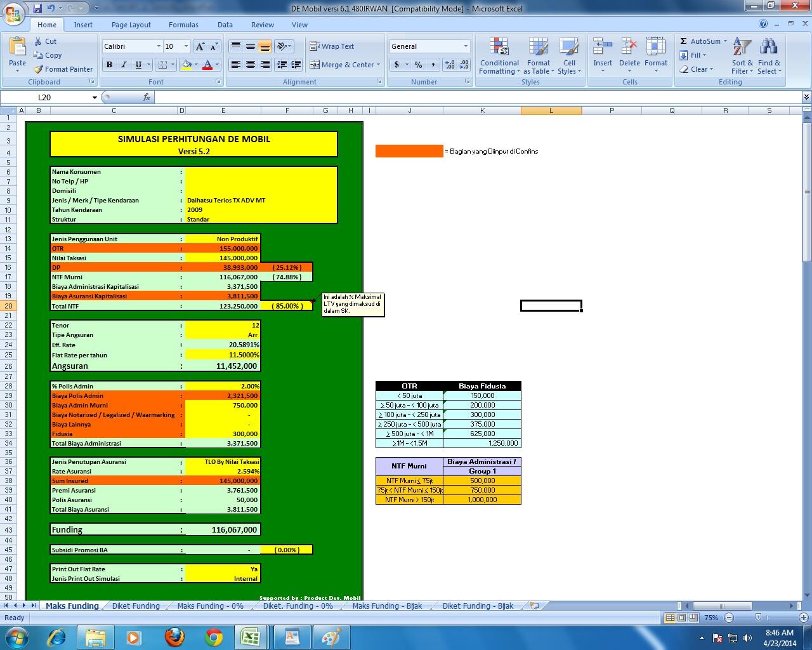Open the font size dropdown
Screen dimensions: 812x650
coord(186,46)
